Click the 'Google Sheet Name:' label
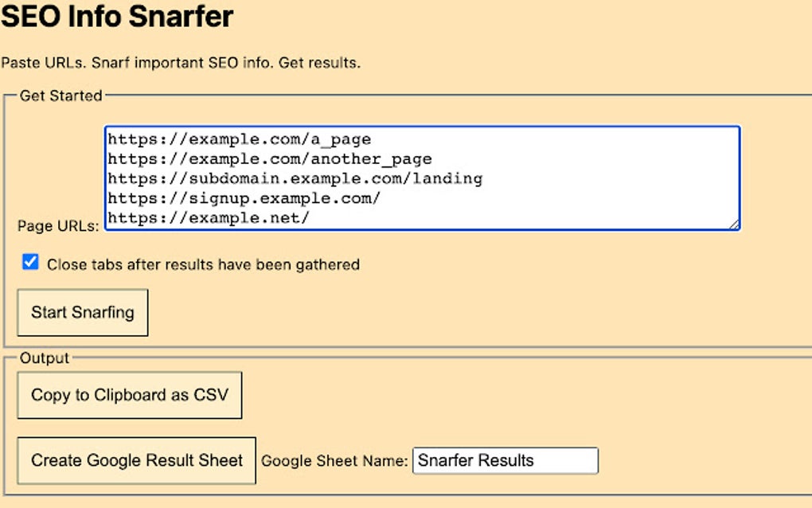The height and width of the screenshot is (508, 812). [x=334, y=461]
